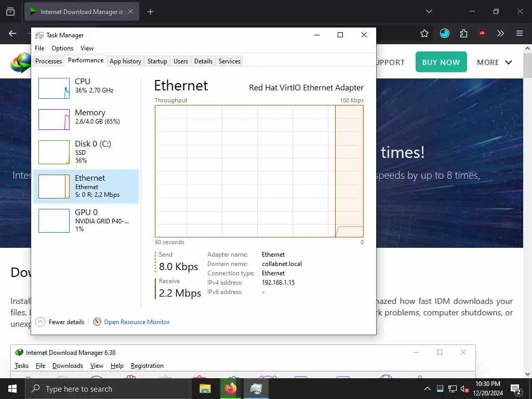Image resolution: width=532 pixels, height=399 pixels.
Task: Open the IDM Registration menu
Action: pyautogui.click(x=147, y=365)
